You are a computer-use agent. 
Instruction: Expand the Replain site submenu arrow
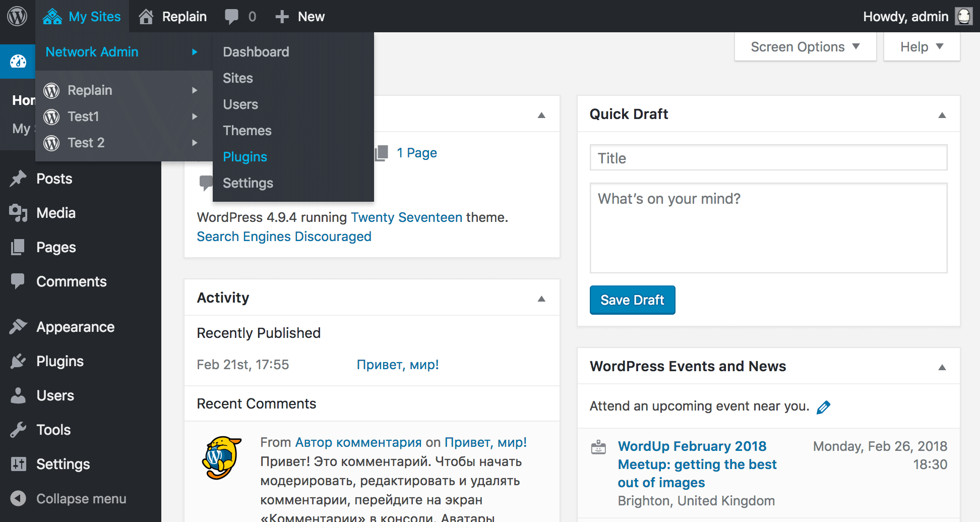click(195, 90)
